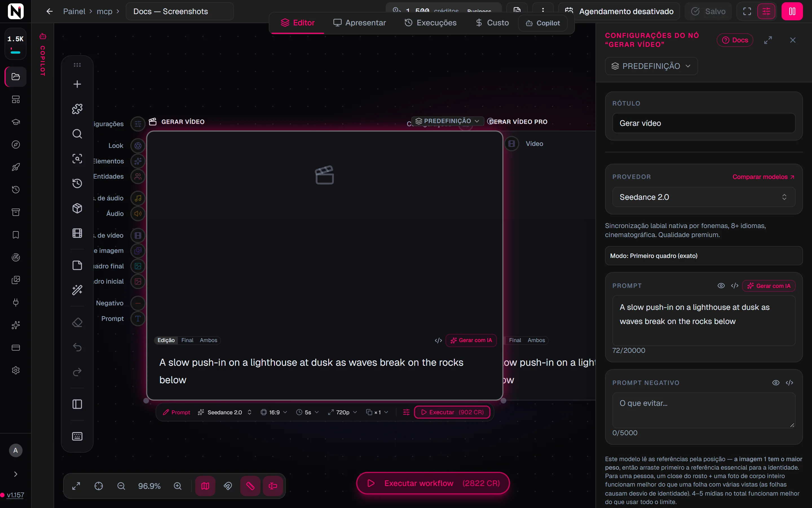Click the Painel breadcrumb link

coord(74,11)
